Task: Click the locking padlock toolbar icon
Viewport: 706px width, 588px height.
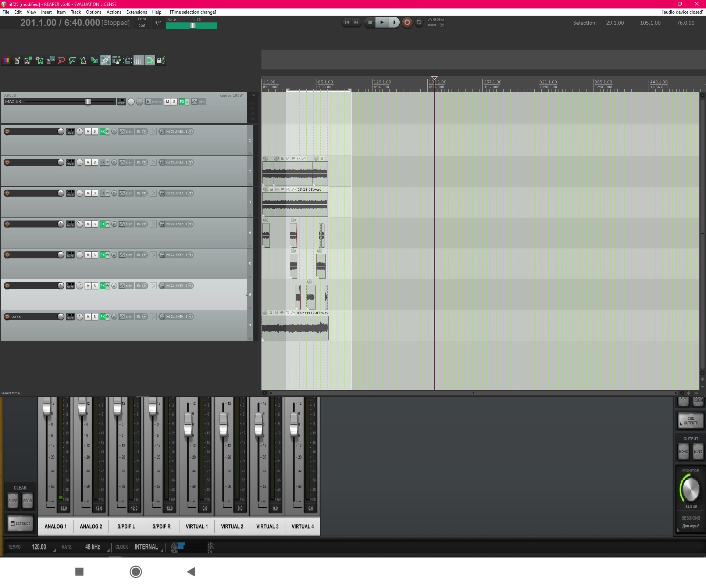Action: 160,61
